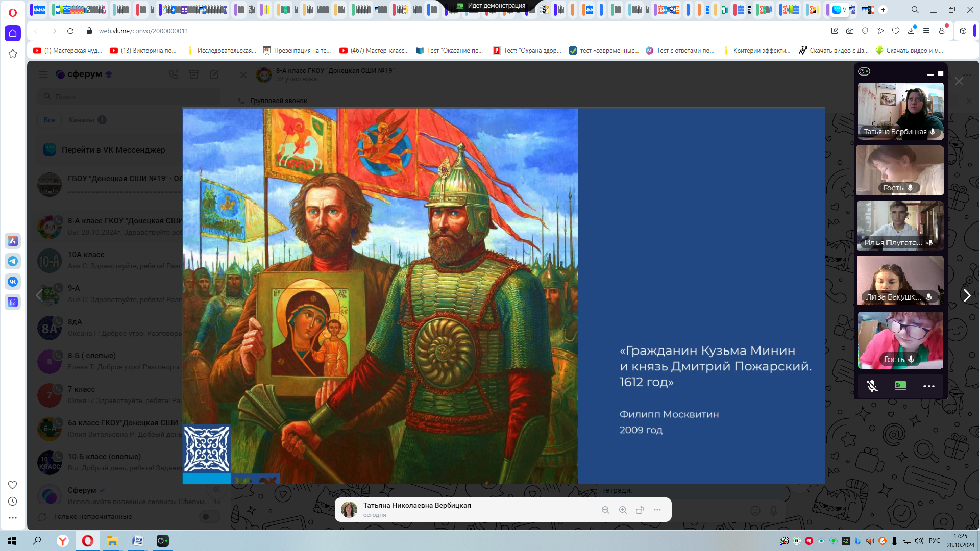Select Лиза Бакушк participant video

[x=900, y=280]
